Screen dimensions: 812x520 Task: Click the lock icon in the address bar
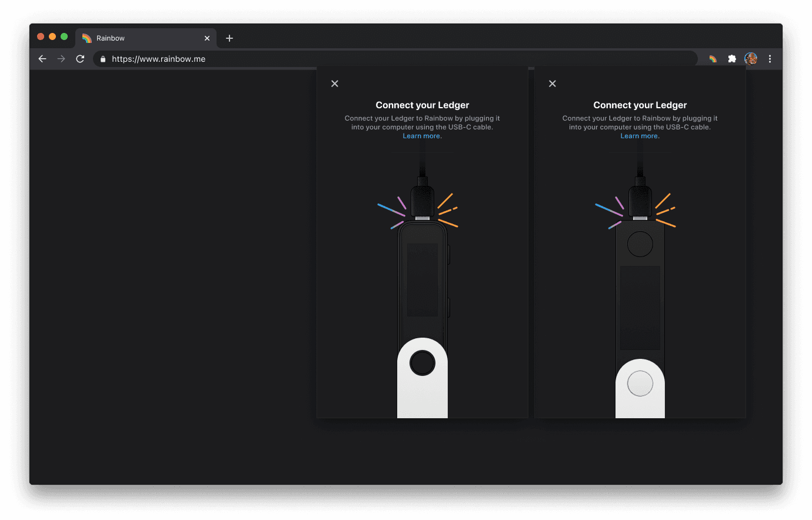pos(103,59)
